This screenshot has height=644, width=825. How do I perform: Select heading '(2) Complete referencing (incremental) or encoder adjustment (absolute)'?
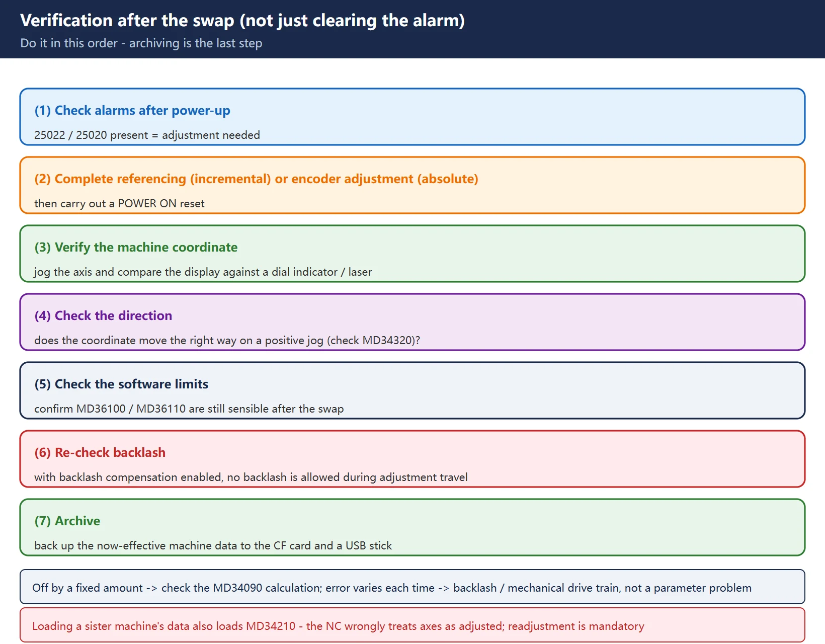256,179
